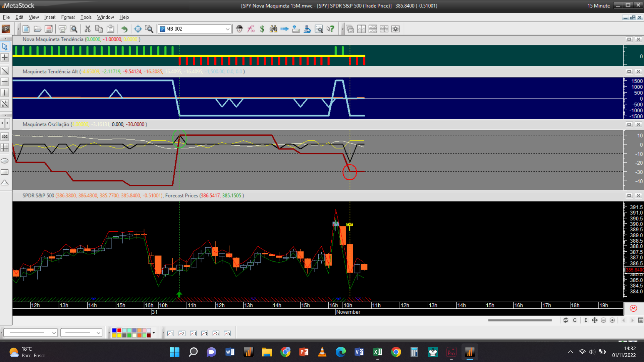The image size is (644, 362).
Task: Select the ellipse drawing tool
Action: click(5, 161)
